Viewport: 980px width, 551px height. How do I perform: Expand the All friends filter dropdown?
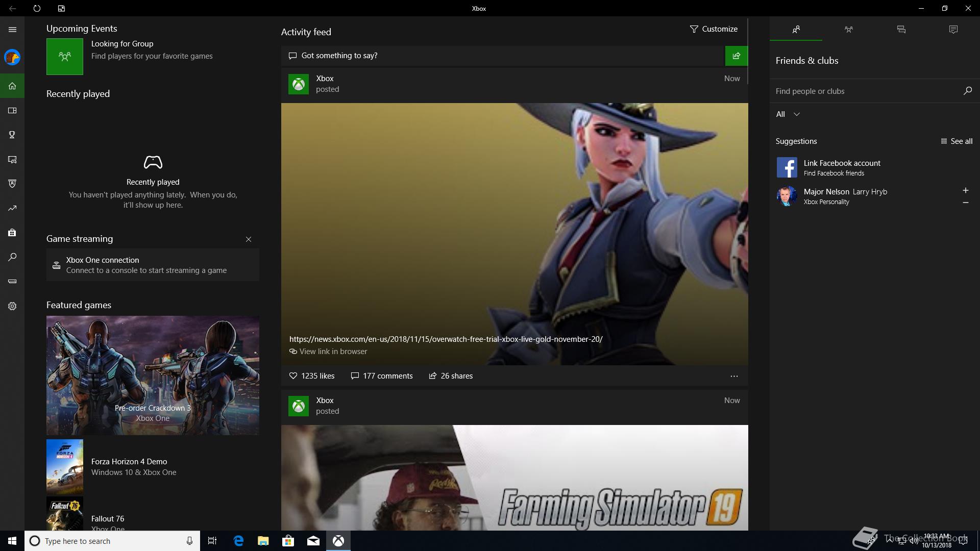pos(788,114)
